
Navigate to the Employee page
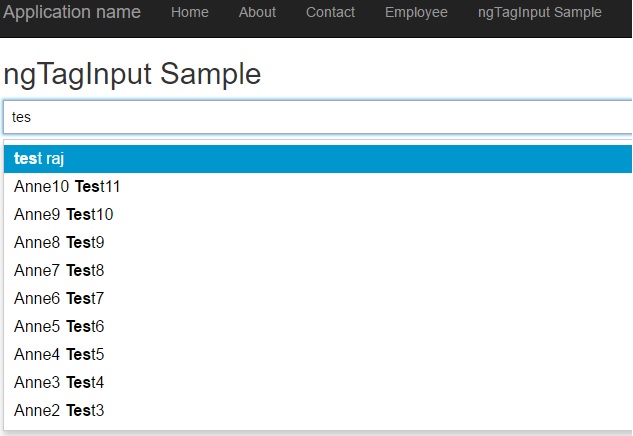pyautogui.click(x=416, y=13)
